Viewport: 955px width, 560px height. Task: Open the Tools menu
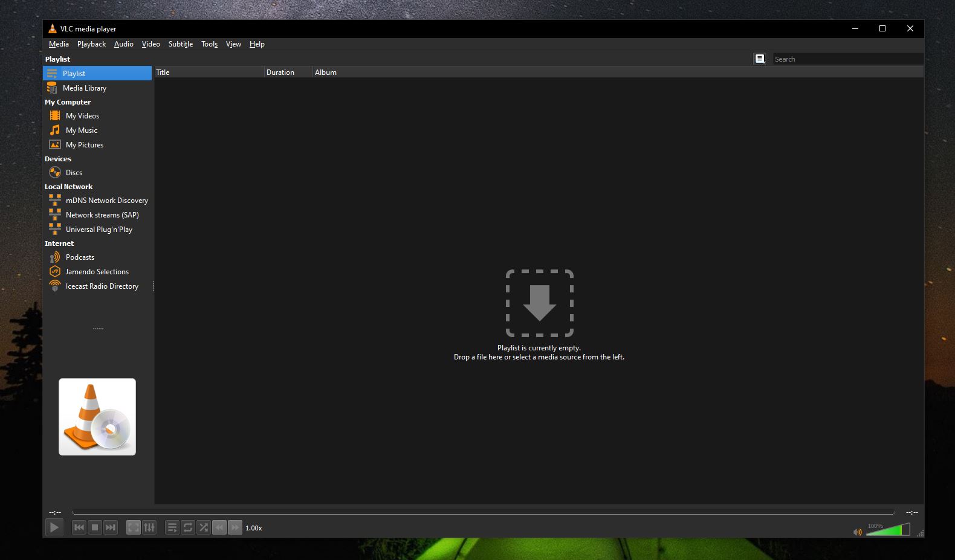(x=210, y=44)
